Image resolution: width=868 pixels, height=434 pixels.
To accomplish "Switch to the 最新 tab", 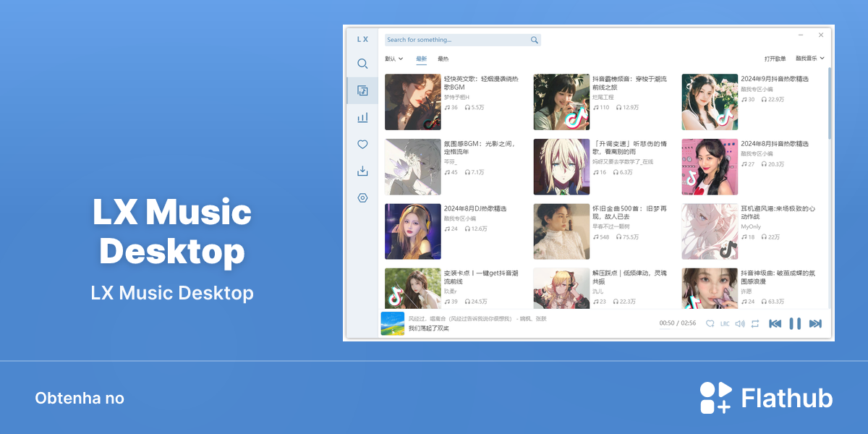I will (x=421, y=59).
